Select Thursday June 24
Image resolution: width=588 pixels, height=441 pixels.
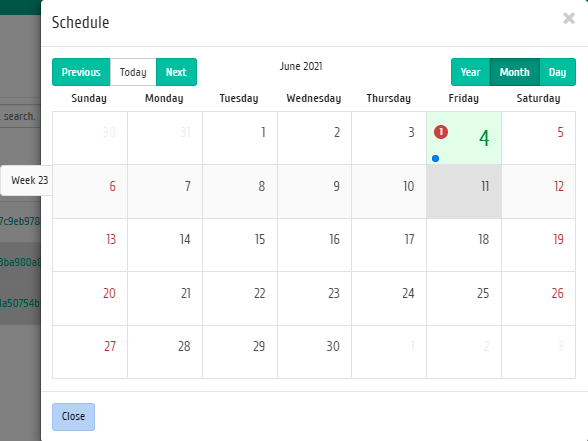click(x=389, y=298)
